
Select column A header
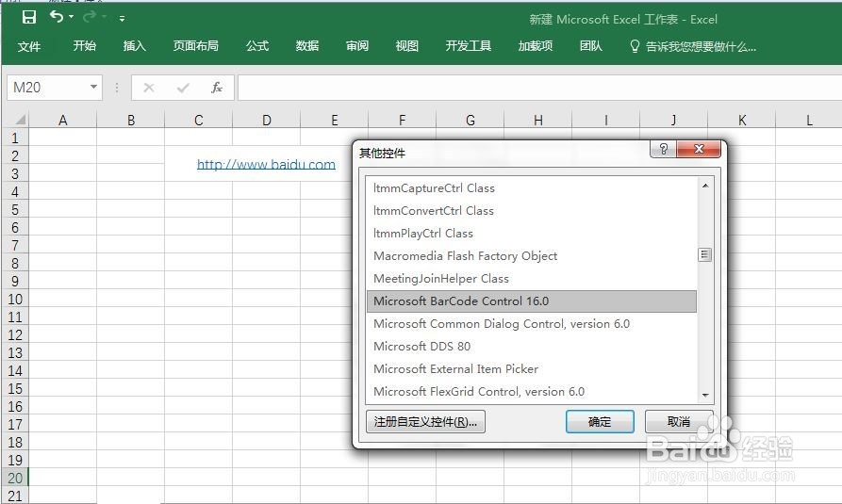point(63,121)
